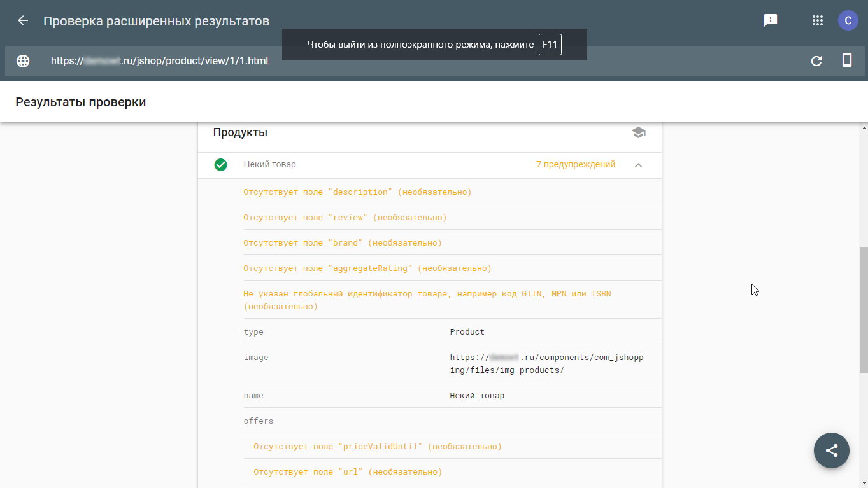Click the floating share button
The width and height of the screenshot is (868, 488).
[831, 450]
